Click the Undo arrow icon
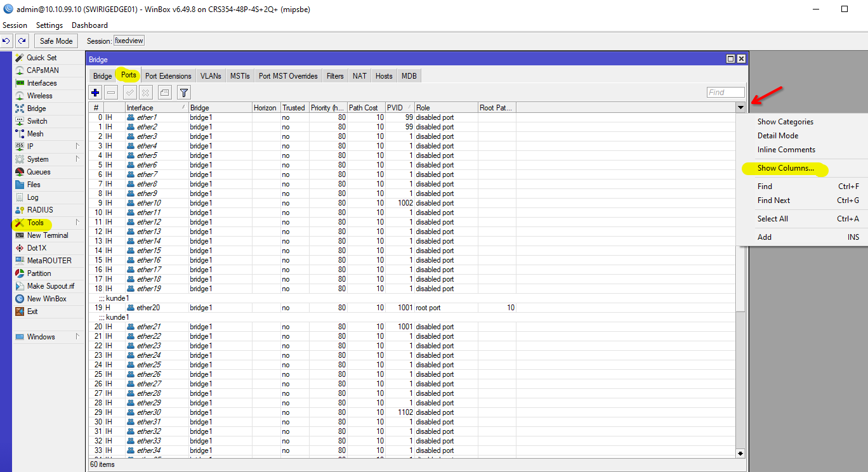The width and height of the screenshot is (868, 472). point(6,41)
